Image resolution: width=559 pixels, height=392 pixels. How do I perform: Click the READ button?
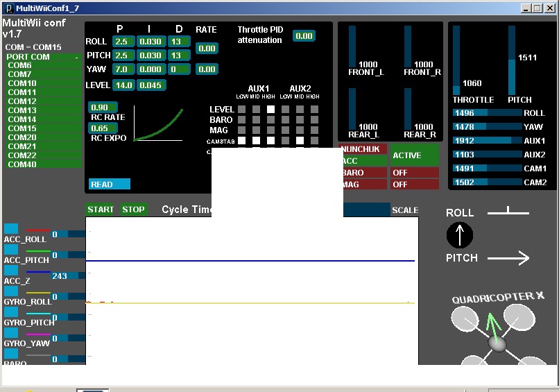[109, 184]
